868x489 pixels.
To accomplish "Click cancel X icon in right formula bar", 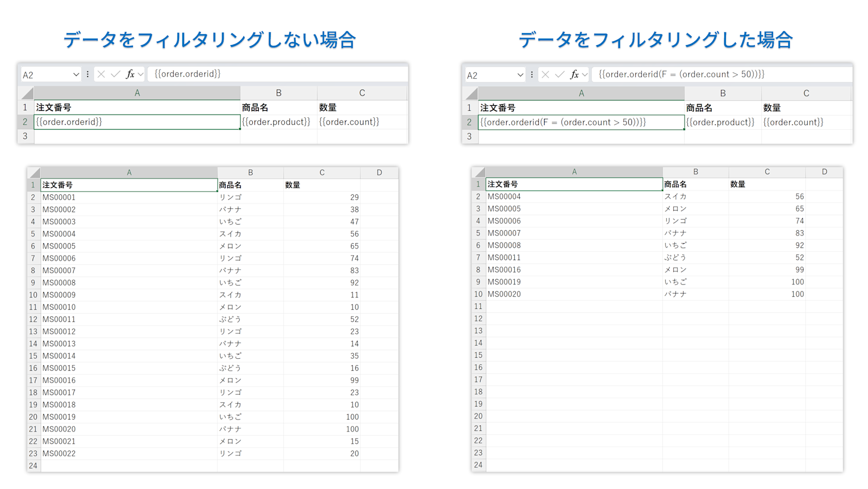I will 546,75.
